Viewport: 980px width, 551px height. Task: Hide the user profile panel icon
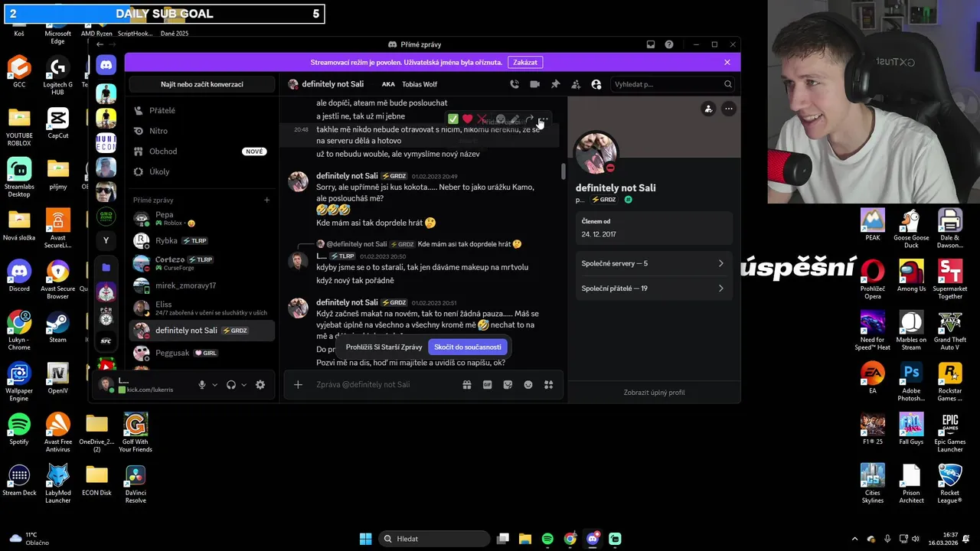coord(596,84)
